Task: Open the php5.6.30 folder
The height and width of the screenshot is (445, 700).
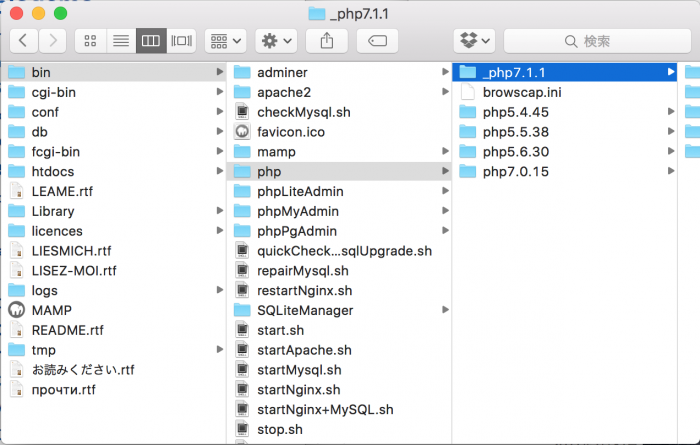Action: [x=516, y=152]
